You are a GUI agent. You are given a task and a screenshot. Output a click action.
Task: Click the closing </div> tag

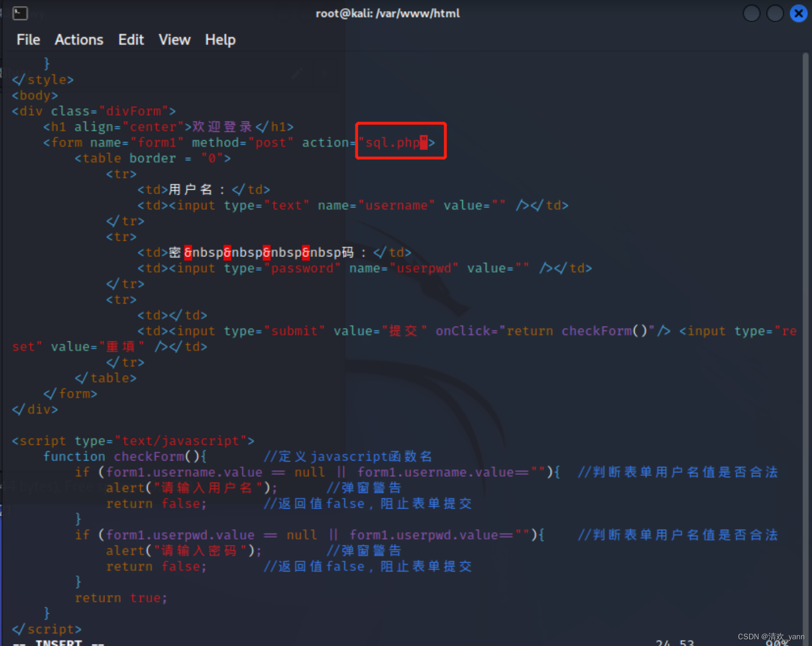tap(35, 410)
